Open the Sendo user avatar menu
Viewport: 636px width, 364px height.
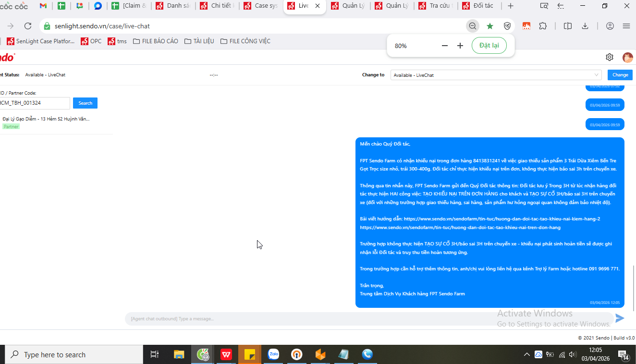point(627,57)
